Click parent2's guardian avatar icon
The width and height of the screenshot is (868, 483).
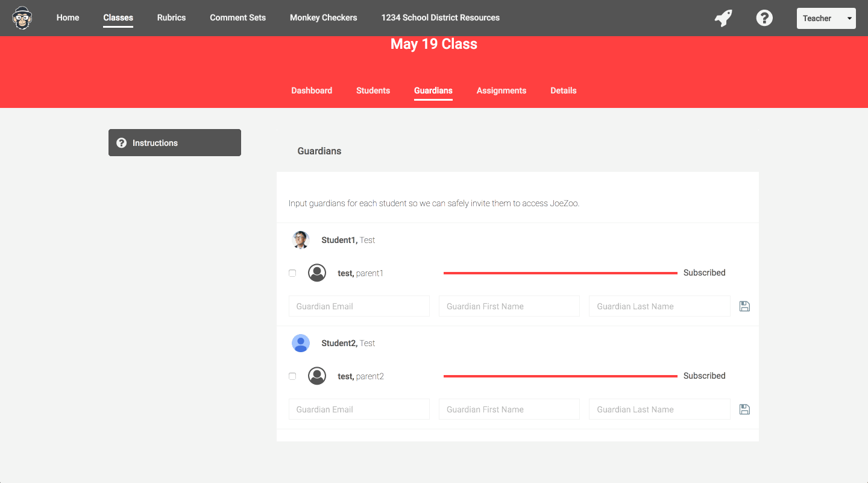point(317,376)
